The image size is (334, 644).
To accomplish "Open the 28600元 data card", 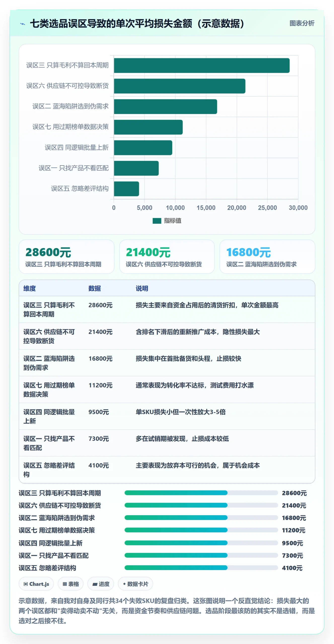I will tap(66, 257).
